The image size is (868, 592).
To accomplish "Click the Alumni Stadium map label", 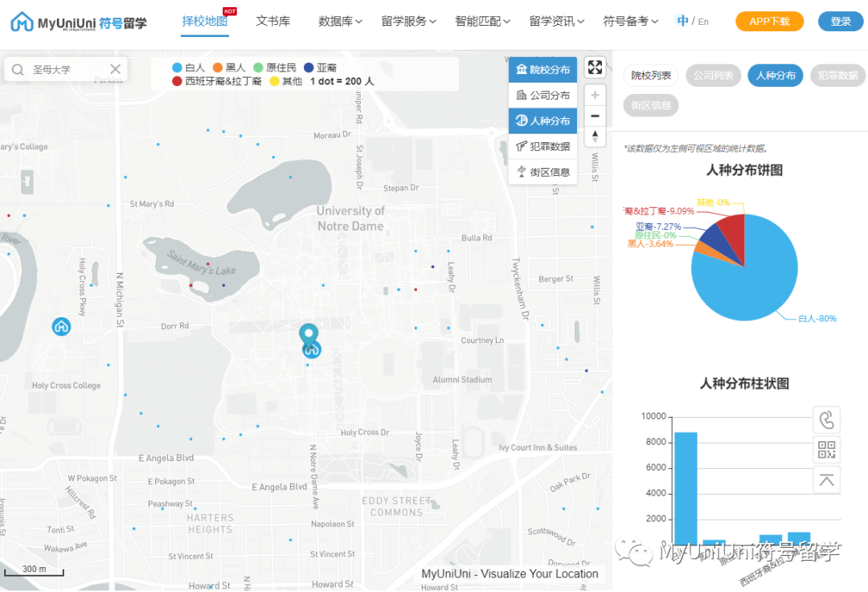I will [462, 380].
